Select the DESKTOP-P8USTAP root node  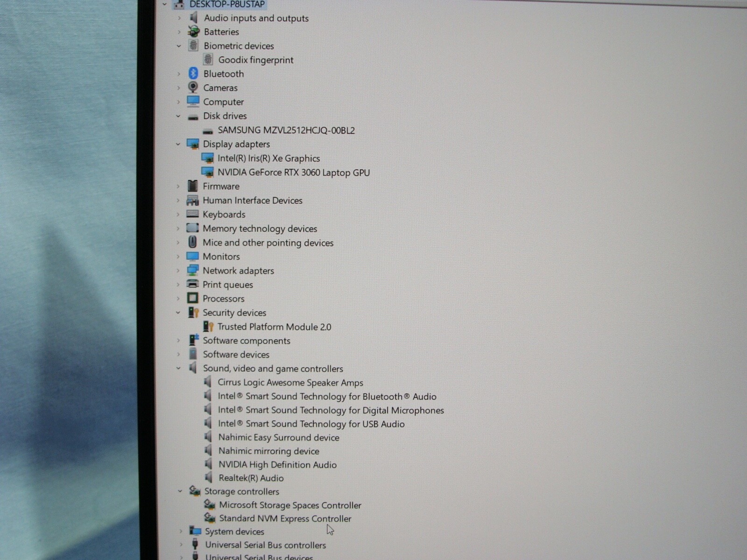tap(227, 4)
